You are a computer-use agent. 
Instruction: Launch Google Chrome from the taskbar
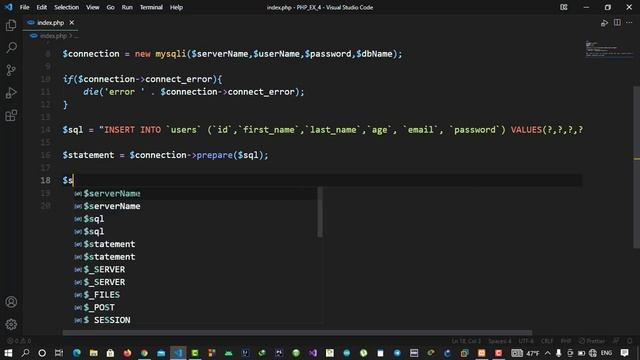[x=144, y=353]
